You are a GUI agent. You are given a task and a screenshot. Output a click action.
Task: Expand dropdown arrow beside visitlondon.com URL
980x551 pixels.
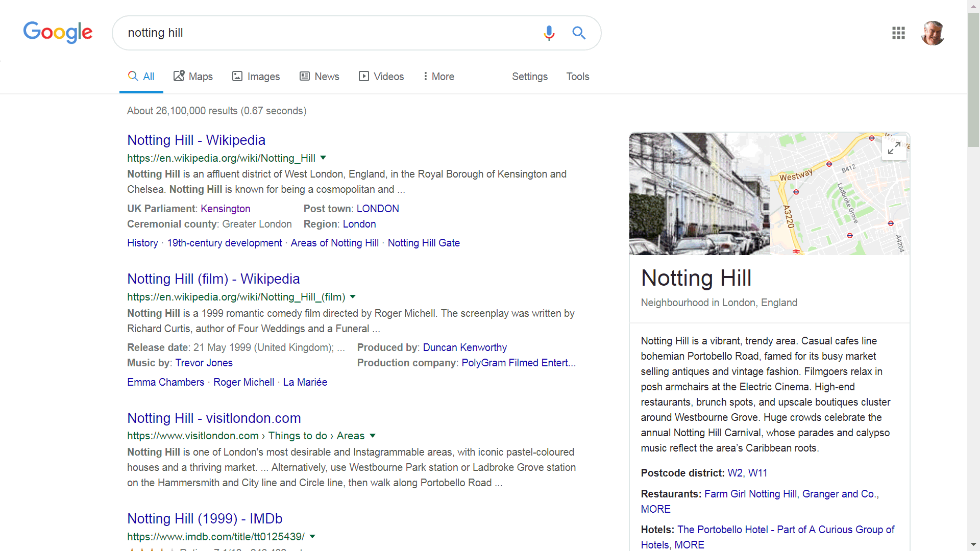point(373,436)
